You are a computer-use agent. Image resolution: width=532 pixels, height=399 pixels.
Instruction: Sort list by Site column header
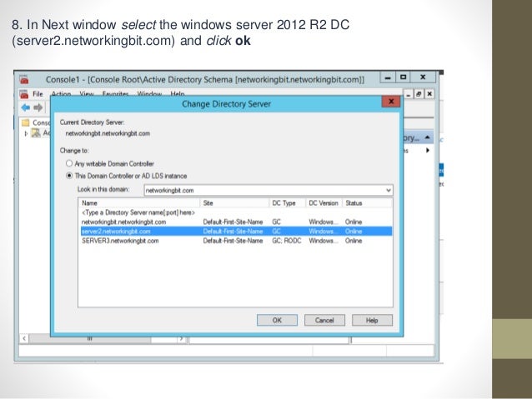(234, 202)
